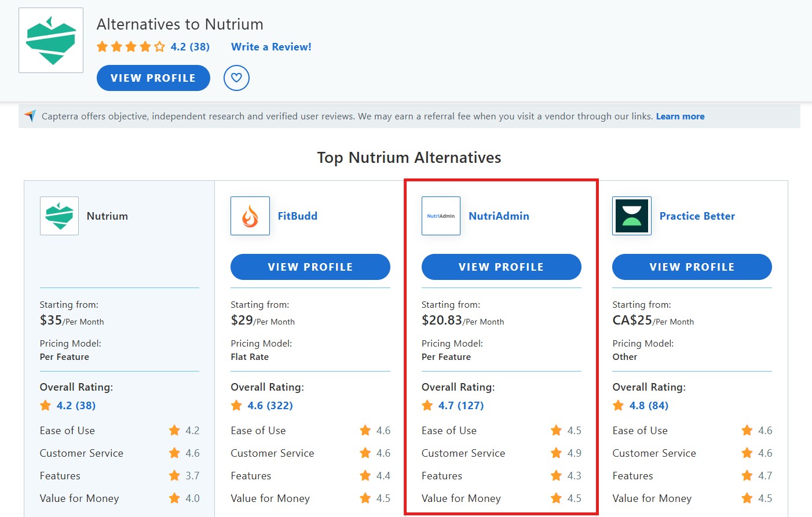Click the Capterra arrow icon in the disclaimer
812x517 pixels.
[x=30, y=116]
